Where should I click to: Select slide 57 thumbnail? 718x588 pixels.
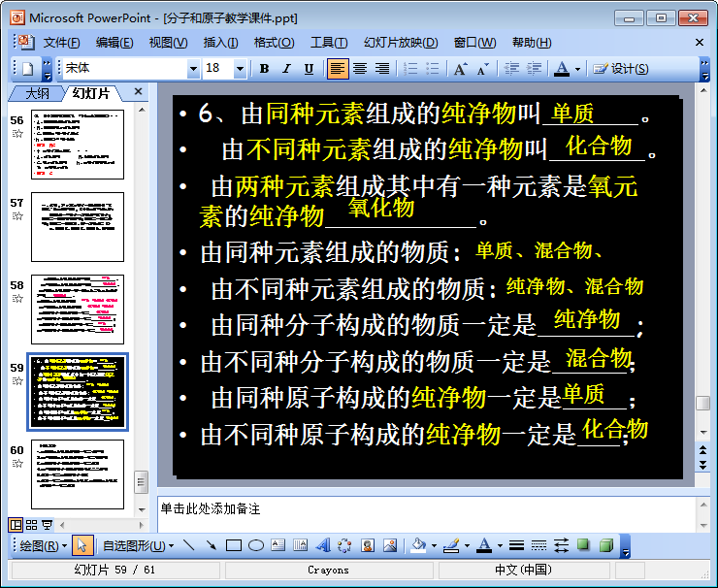[x=78, y=227]
